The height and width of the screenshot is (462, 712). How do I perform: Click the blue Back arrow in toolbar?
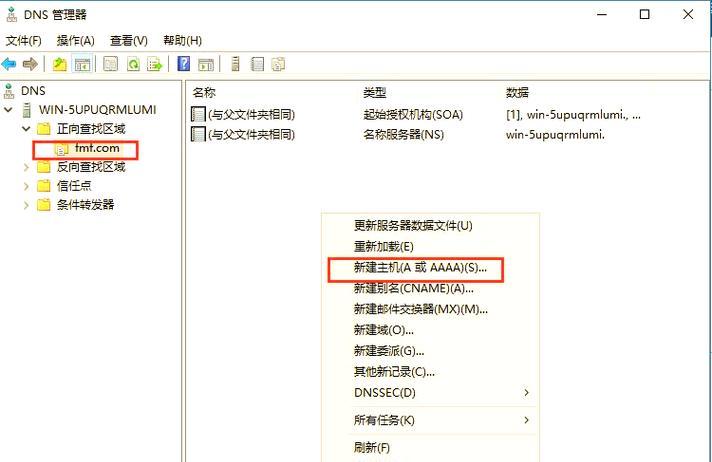(9, 64)
